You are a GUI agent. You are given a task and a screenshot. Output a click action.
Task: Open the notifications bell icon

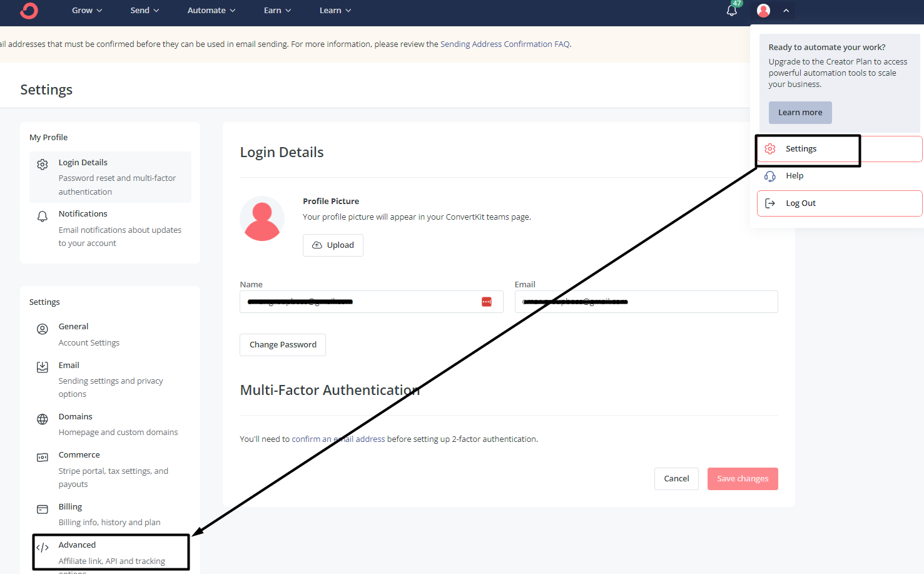pos(731,11)
